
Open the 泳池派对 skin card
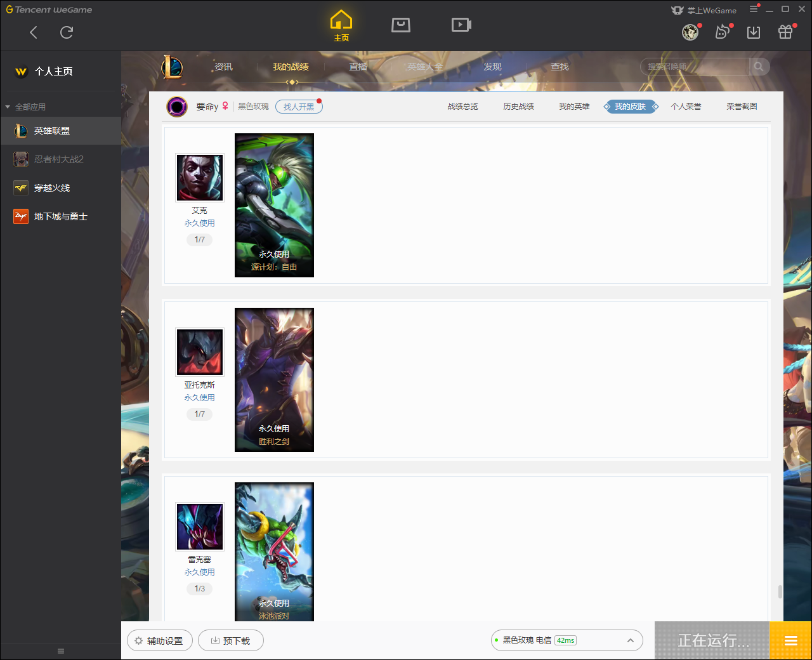click(x=274, y=551)
